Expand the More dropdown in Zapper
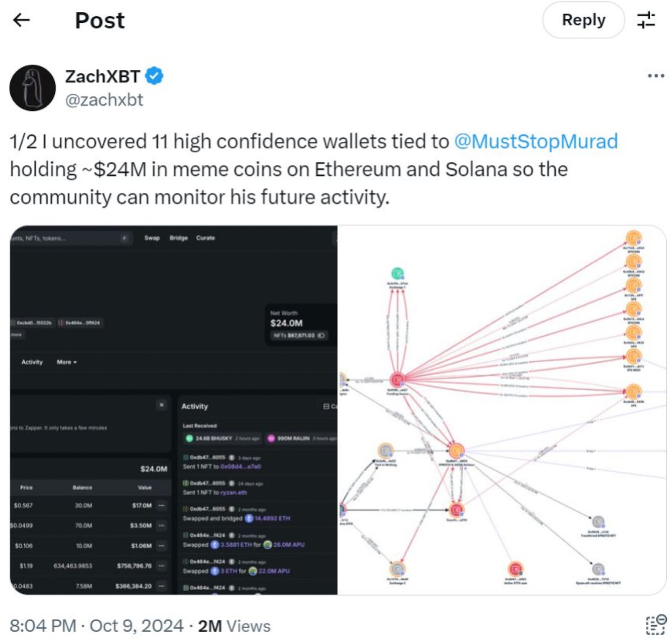 [x=67, y=362]
